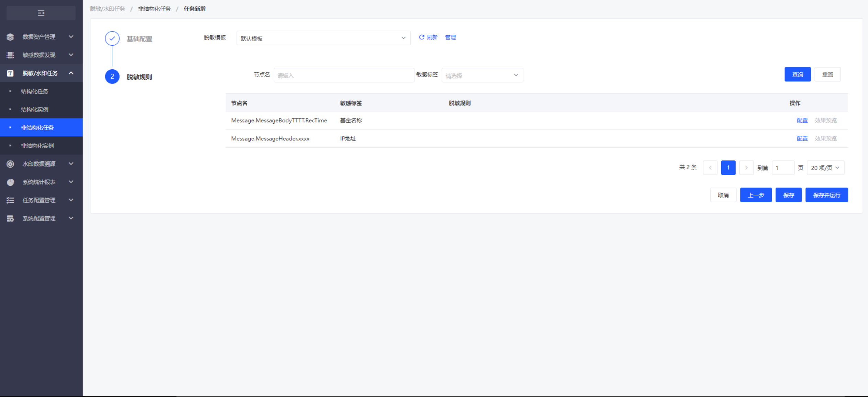Viewport: 868px width, 397px height.
Task: Click the 操作 column header
Action: pyautogui.click(x=795, y=103)
